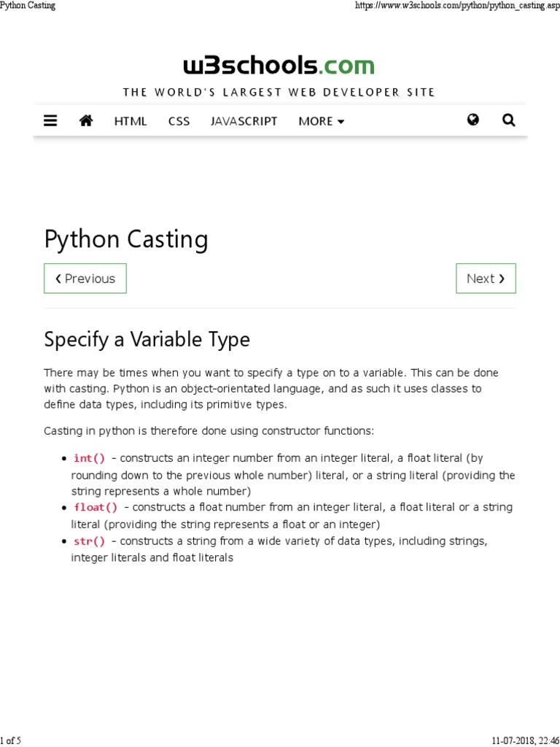This screenshot has width=560, height=747.
Task: Click the globe translate icon
Action: pyautogui.click(x=473, y=120)
